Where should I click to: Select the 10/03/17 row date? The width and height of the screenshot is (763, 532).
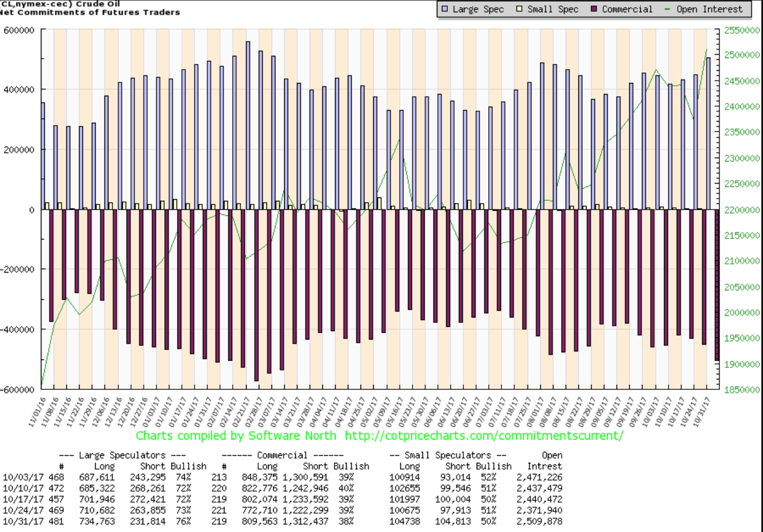pos(23,477)
